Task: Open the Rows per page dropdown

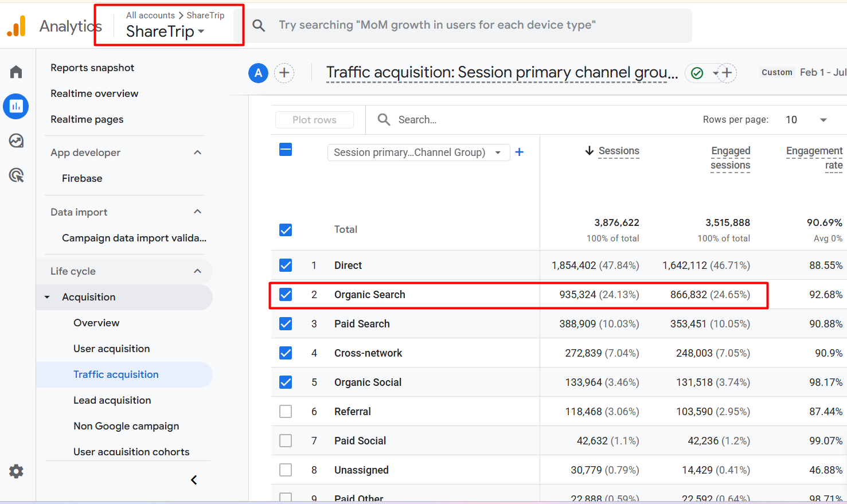Action: pyautogui.click(x=806, y=120)
